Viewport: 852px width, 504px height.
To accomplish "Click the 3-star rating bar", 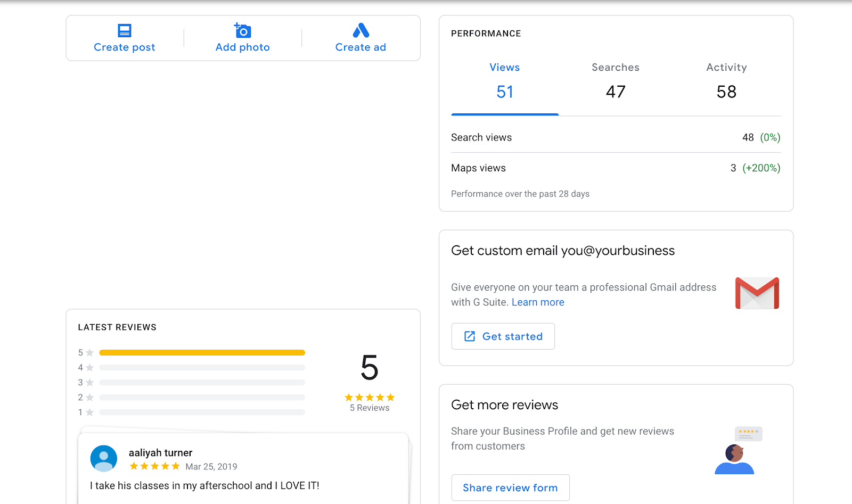I will coord(202,383).
